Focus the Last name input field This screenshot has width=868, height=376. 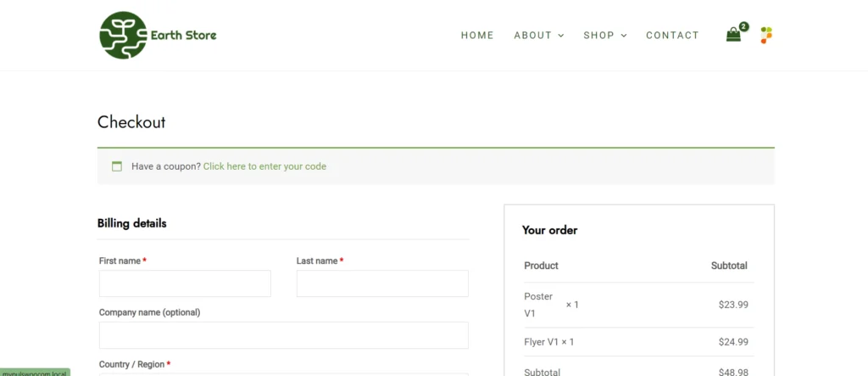(382, 283)
